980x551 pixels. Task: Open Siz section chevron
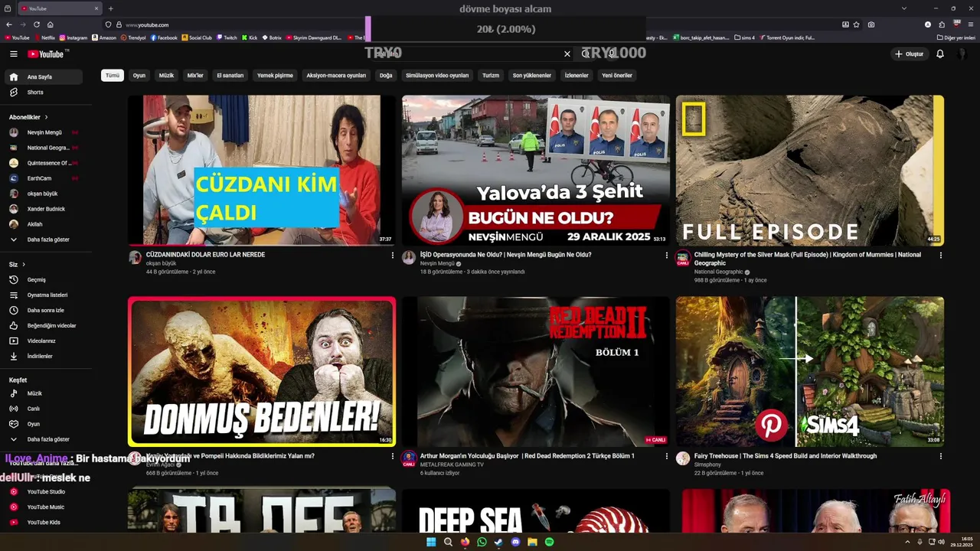click(24, 265)
